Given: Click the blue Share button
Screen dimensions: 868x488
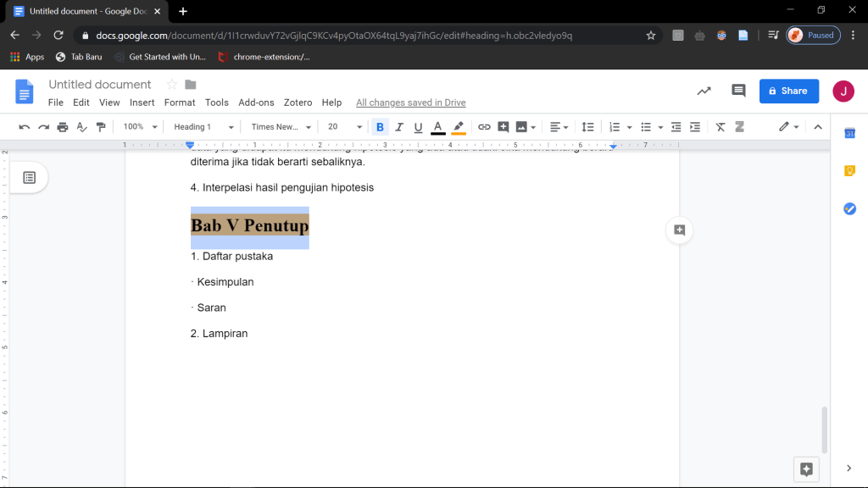Looking at the screenshot, I should coord(788,91).
